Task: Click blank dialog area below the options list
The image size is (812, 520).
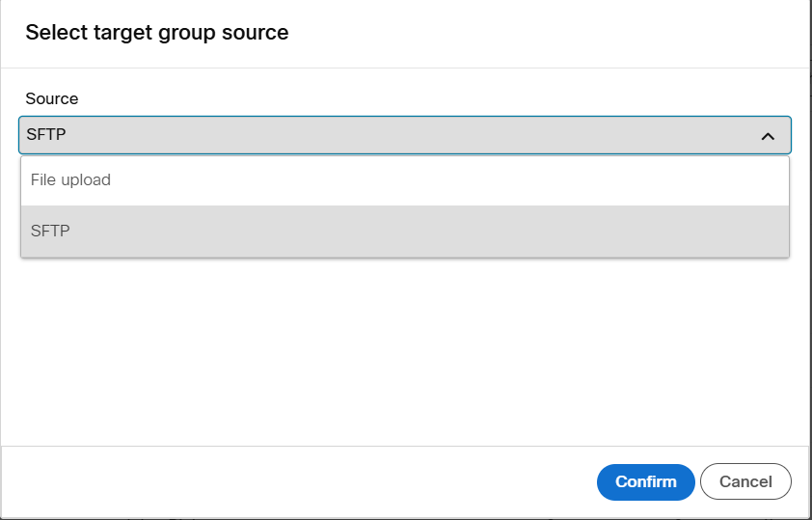Action: click(405, 352)
